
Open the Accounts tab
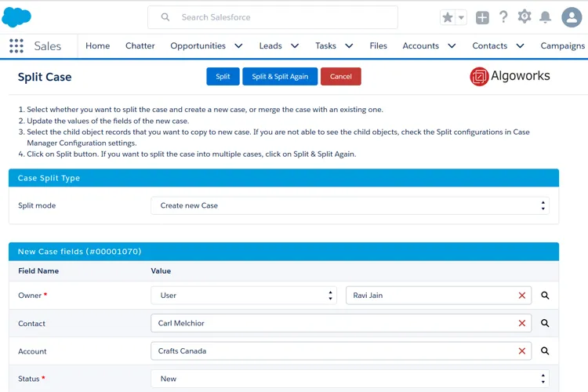(421, 45)
